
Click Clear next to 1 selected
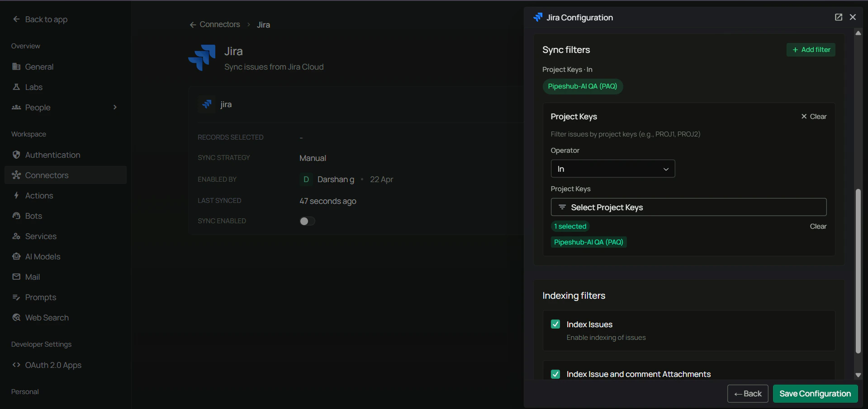point(818,226)
